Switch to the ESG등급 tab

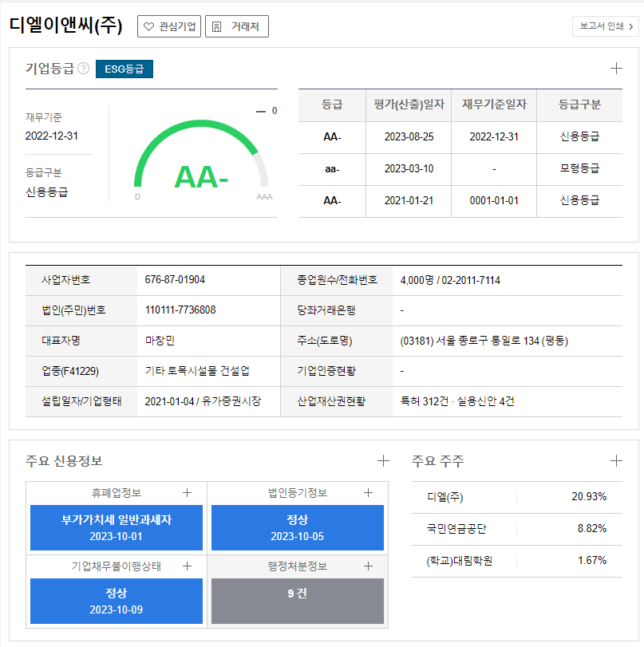click(x=124, y=69)
